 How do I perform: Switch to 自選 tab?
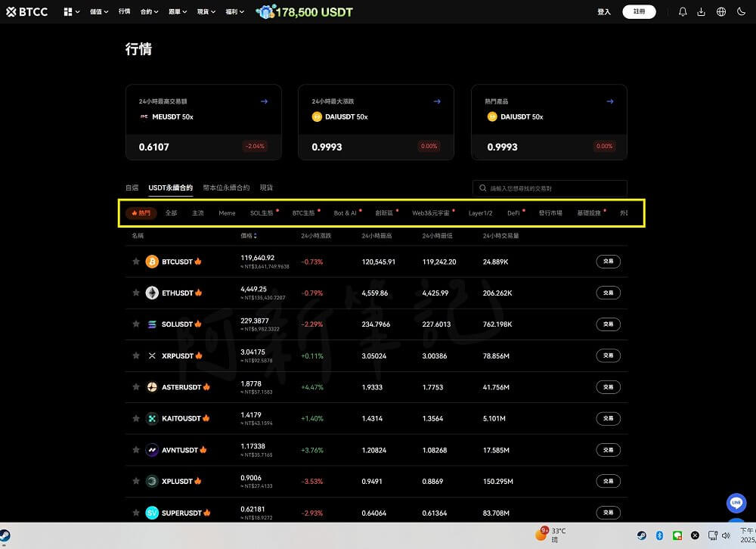click(132, 188)
